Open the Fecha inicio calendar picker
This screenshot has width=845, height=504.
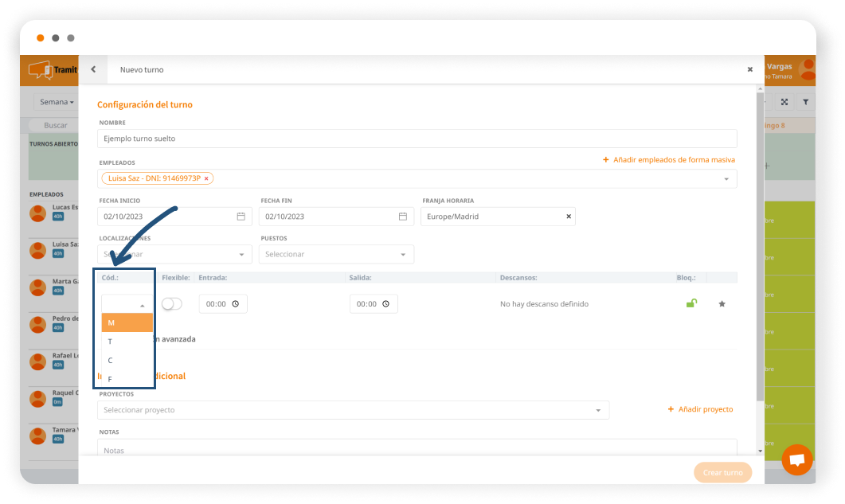[241, 217]
